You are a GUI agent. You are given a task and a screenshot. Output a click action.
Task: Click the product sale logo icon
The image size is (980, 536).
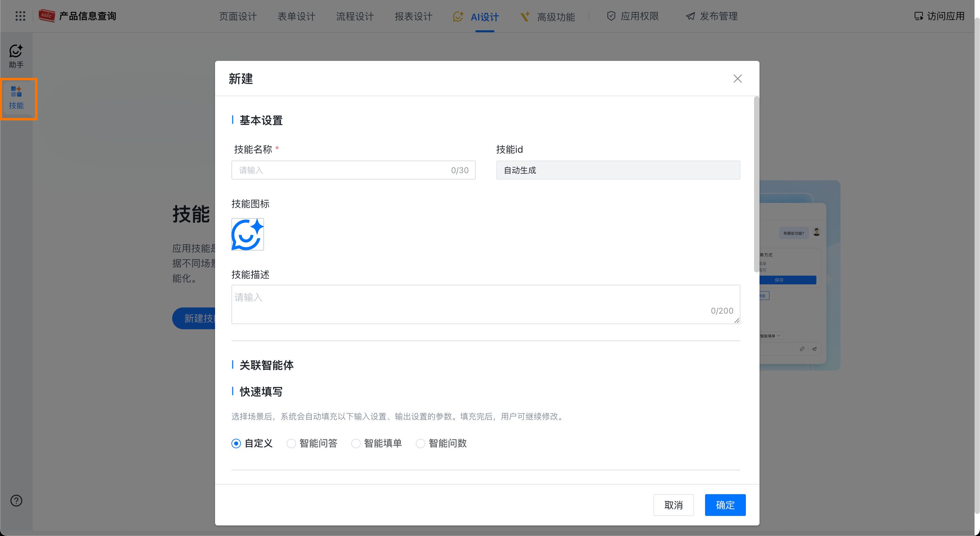(47, 16)
